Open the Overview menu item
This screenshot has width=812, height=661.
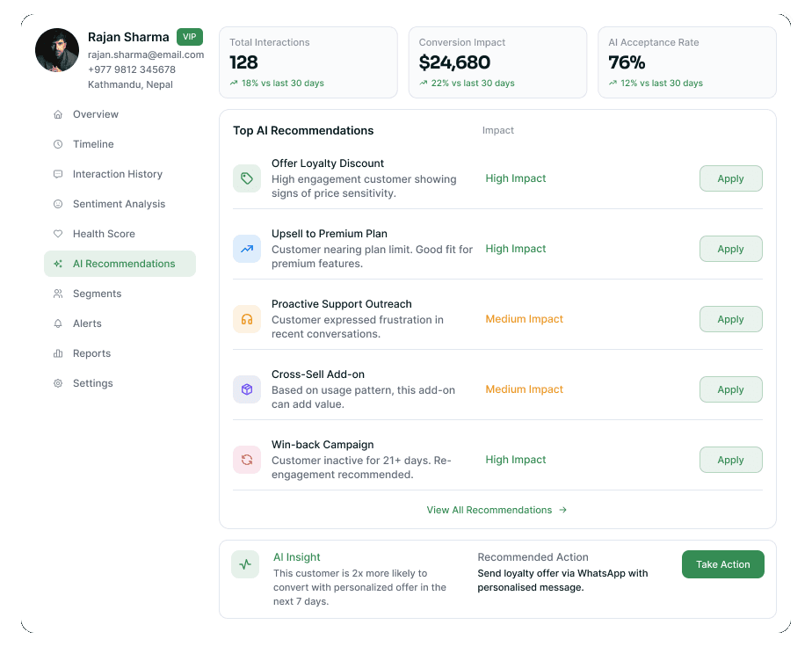pos(120,114)
